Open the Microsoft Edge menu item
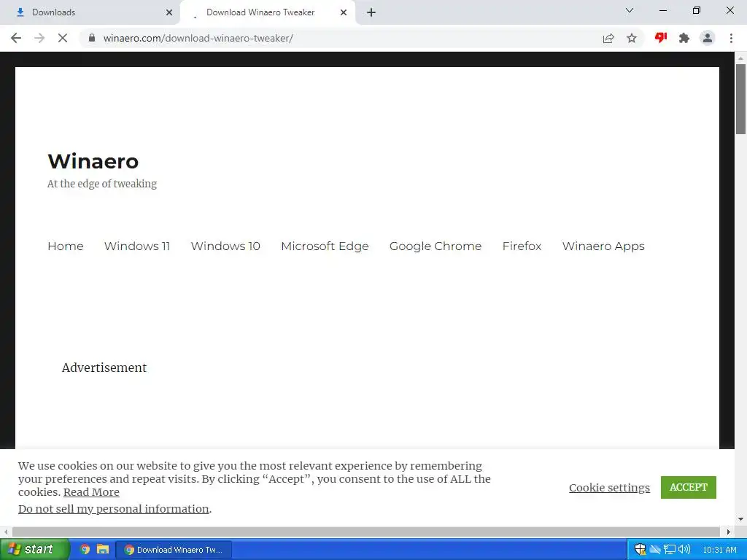Viewport: 747px width, 560px height. (325, 246)
